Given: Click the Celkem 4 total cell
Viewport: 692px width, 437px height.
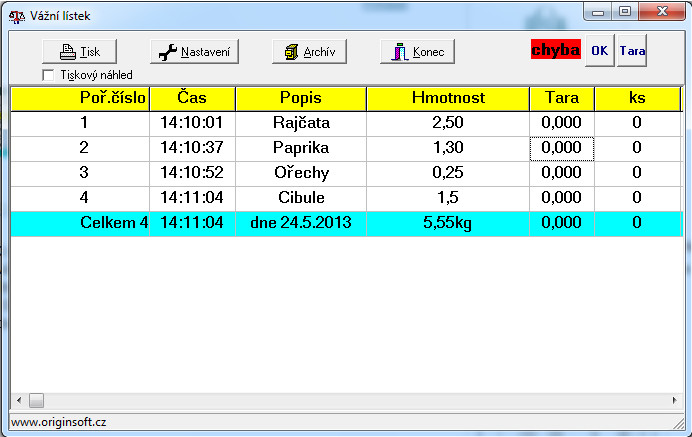Looking at the screenshot, I should [x=80, y=223].
